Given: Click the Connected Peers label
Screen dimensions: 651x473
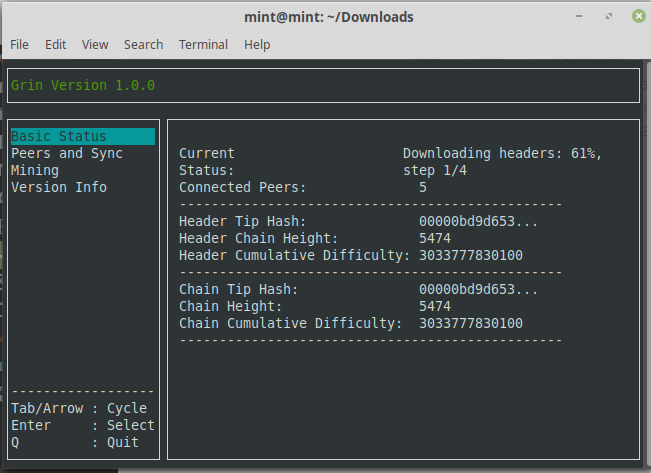Looking at the screenshot, I should pos(242,187).
